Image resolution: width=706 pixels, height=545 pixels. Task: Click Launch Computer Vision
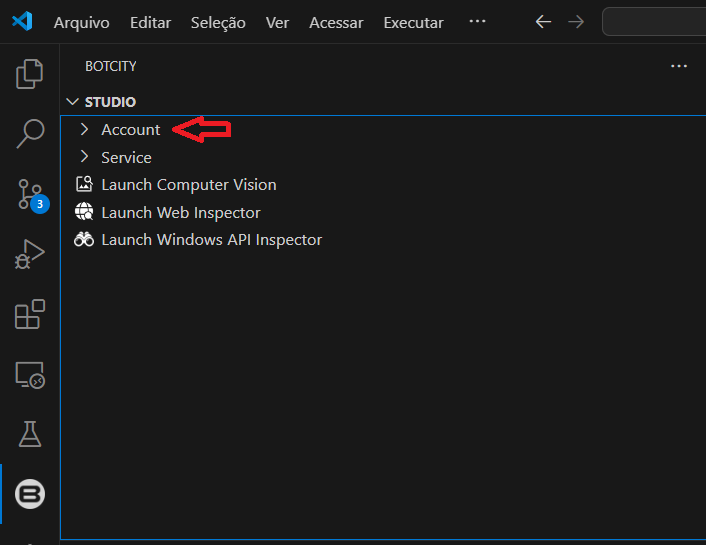point(188,185)
